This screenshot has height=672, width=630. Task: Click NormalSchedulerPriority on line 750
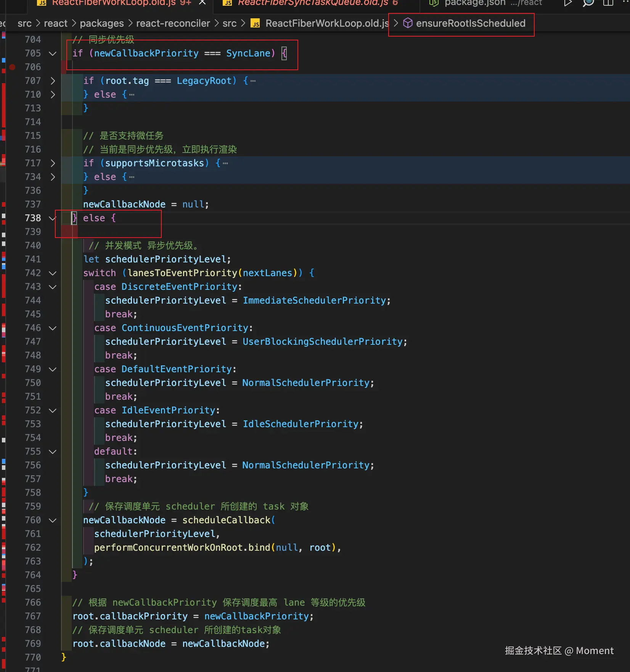pyautogui.click(x=306, y=383)
